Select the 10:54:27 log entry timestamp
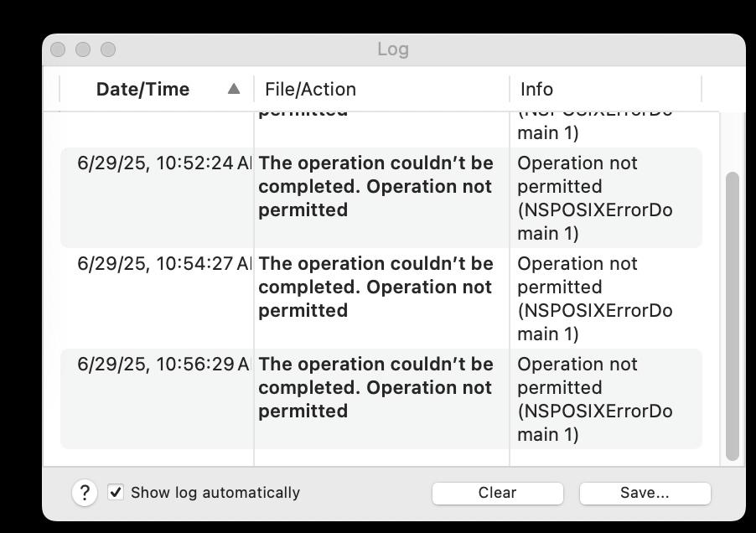Image resolution: width=756 pixels, height=533 pixels. 164,264
